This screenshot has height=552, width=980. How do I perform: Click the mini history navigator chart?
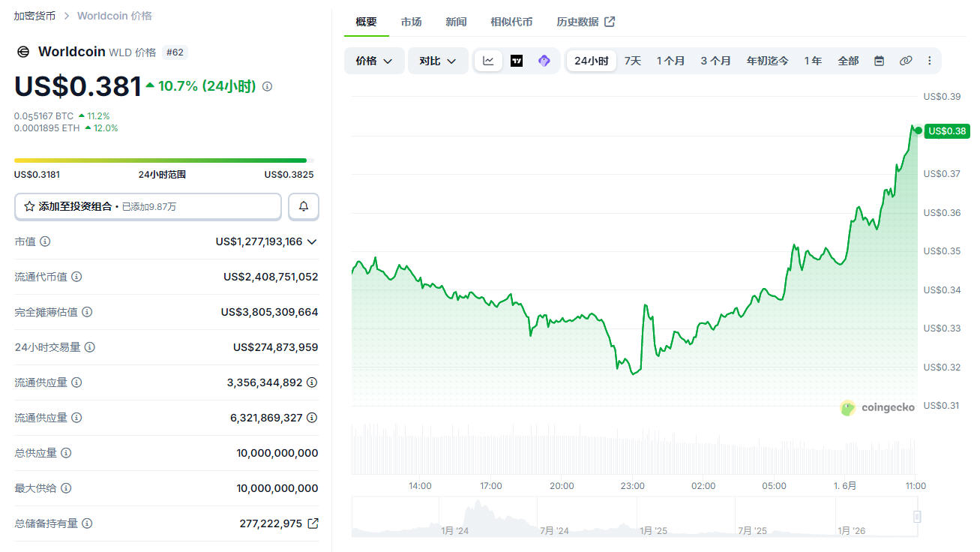point(634,517)
